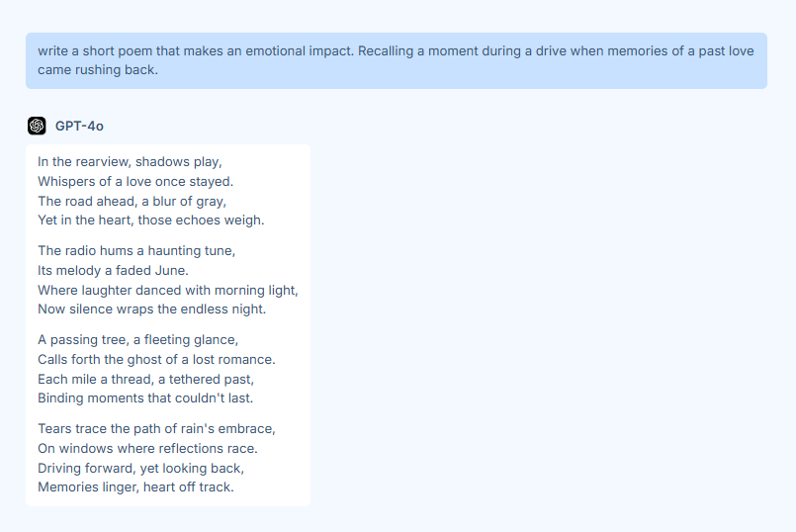This screenshot has width=796, height=532.
Task: Click the OpenAI logo icon
Action: (x=37, y=126)
